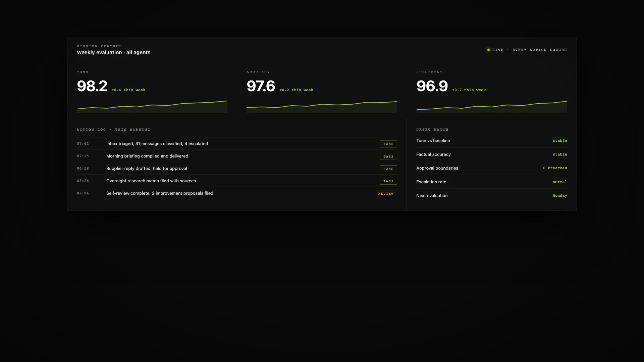The height and width of the screenshot is (362, 644).
Task: Select the Morning briefing compiled and delivered entry
Action: (237, 156)
